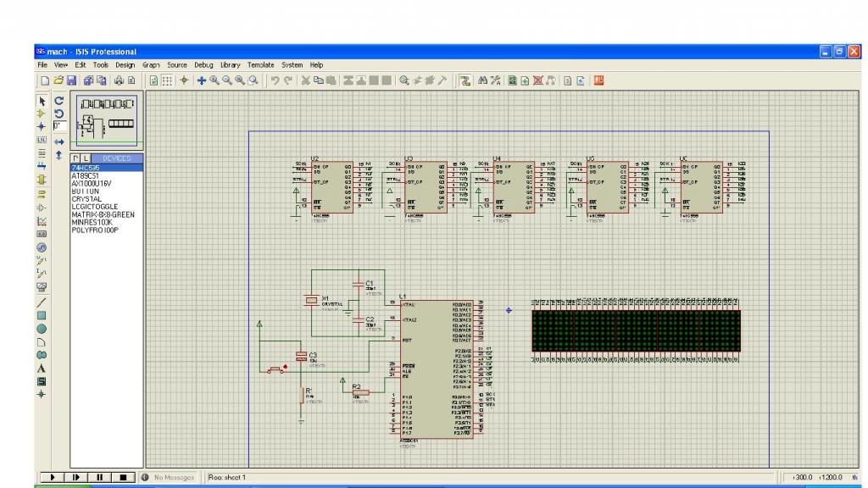
Task: Pick the device pins mode tool
Action: point(42,208)
